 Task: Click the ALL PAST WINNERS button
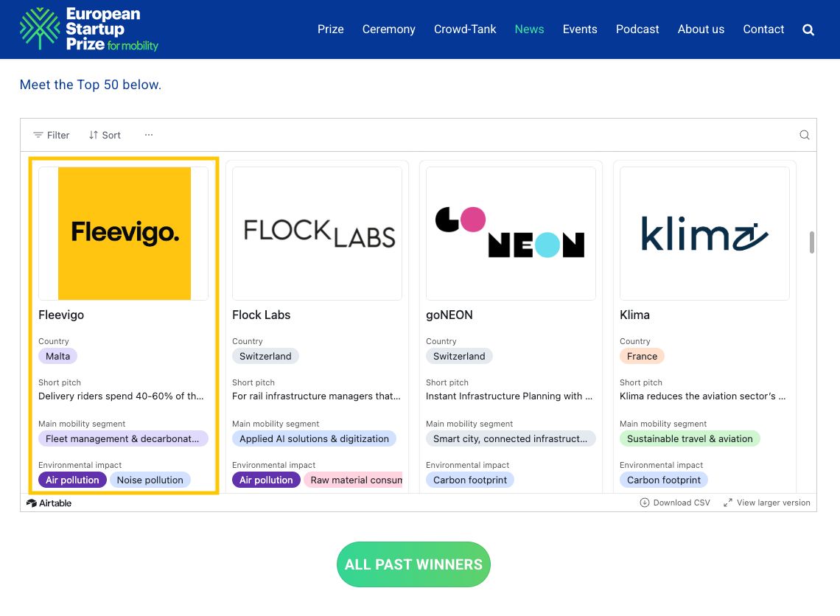pos(413,564)
